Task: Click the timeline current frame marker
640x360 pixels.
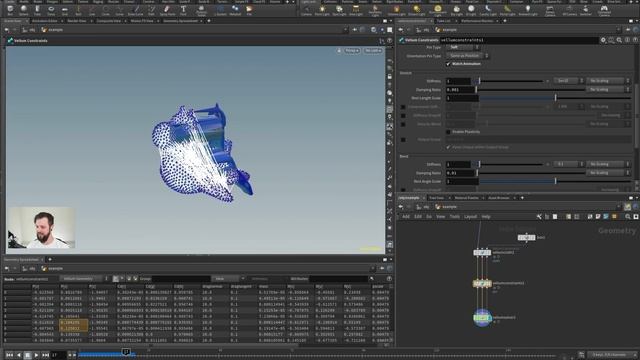Action: click(x=127, y=352)
